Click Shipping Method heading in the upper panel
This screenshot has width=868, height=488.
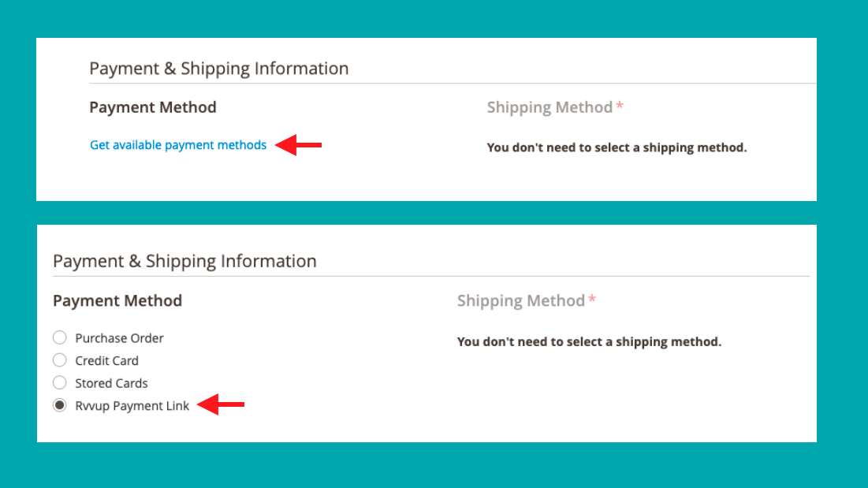(549, 107)
